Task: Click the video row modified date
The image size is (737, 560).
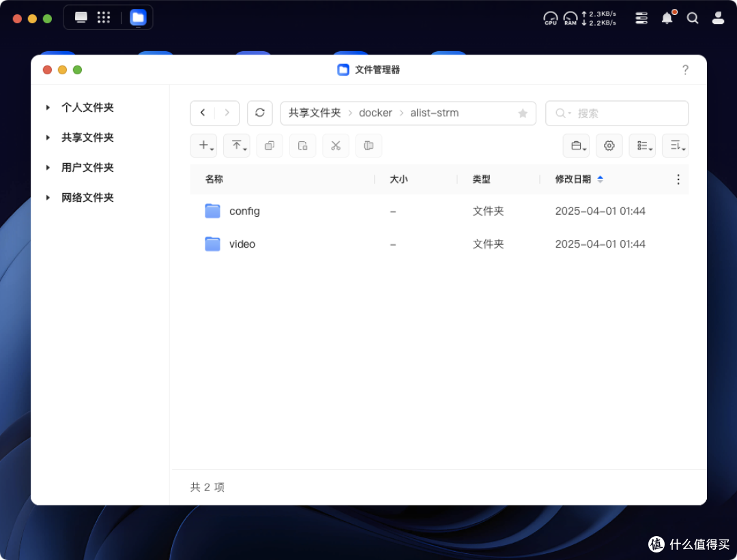Action: click(601, 244)
